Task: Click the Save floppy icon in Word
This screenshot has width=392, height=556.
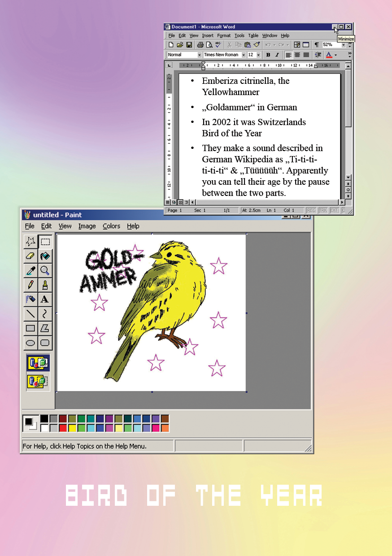Action: pos(188,44)
